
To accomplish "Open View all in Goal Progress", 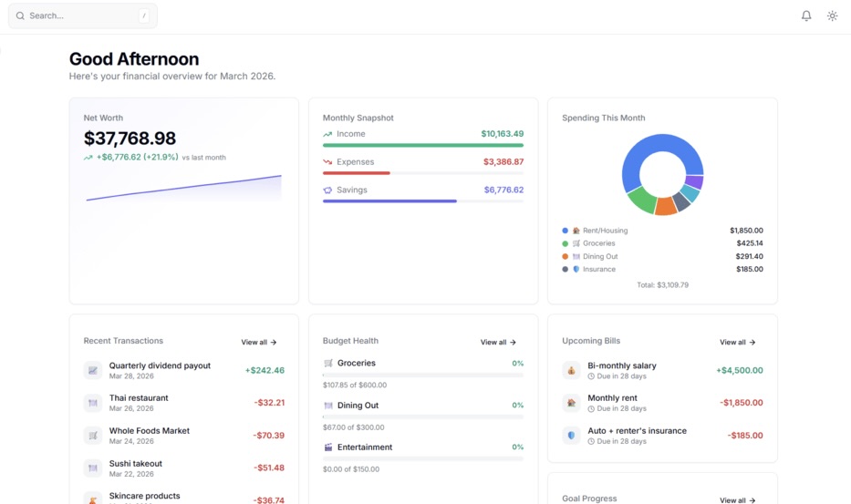I will click(737, 499).
